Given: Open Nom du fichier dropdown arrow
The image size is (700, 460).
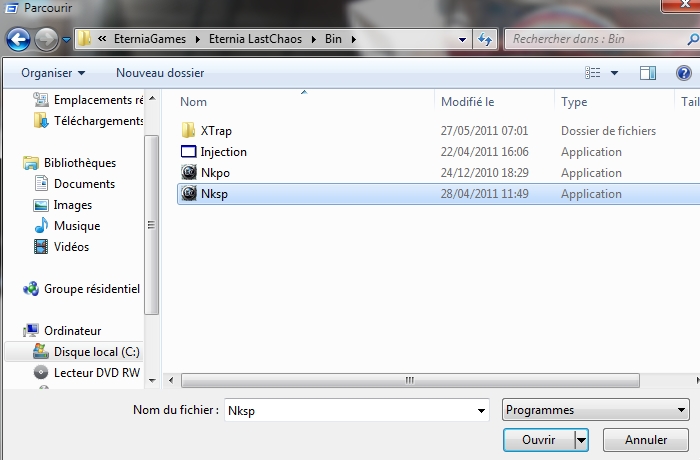Looking at the screenshot, I should (x=481, y=410).
